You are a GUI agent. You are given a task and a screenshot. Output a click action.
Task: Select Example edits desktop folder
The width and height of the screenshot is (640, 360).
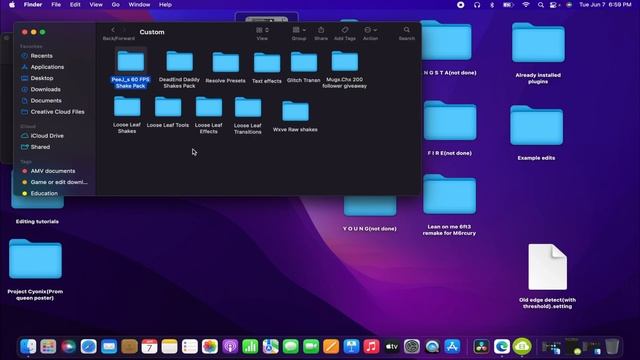pyautogui.click(x=536, y=125)
